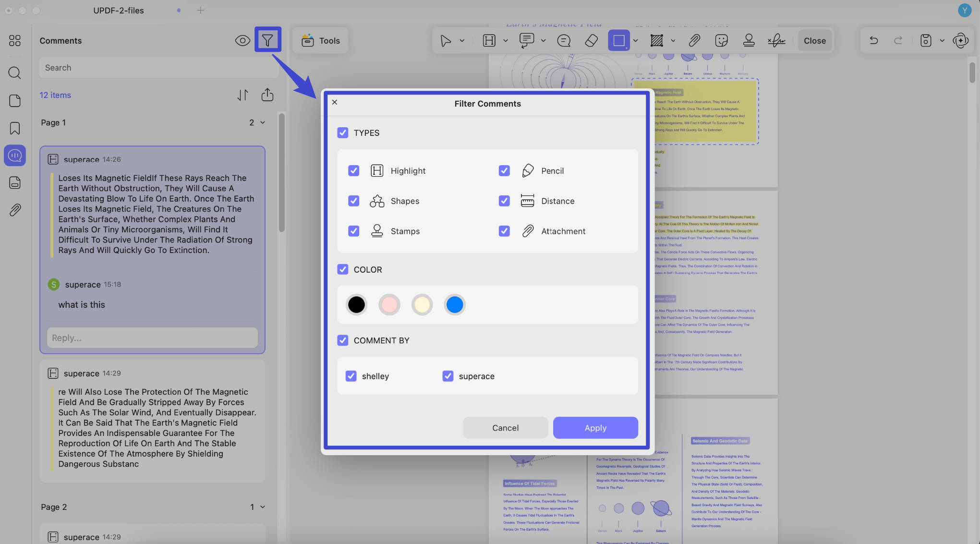
Task: Select the stamp tool in toolbar
Action: click(x=748, y=41)
